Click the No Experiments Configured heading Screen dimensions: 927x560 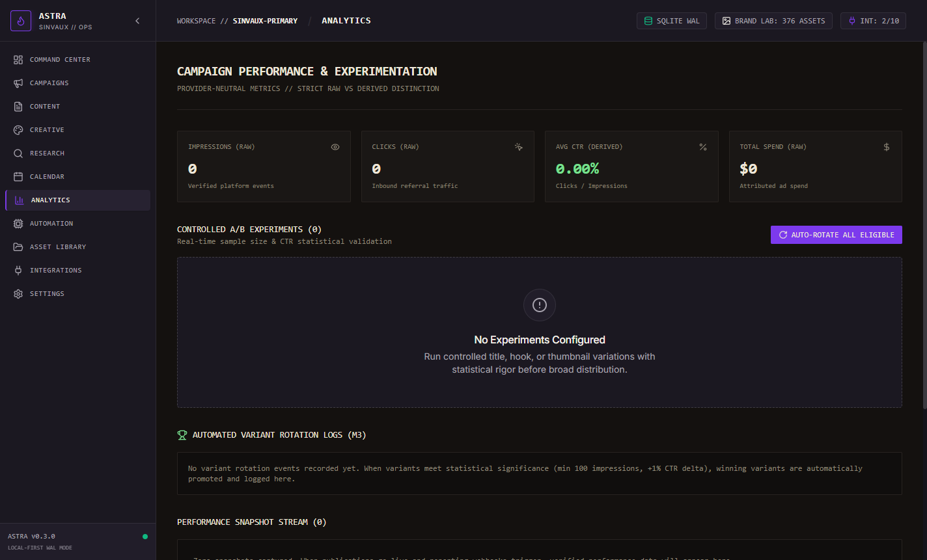pyautogui.click(x=540, y=340)
